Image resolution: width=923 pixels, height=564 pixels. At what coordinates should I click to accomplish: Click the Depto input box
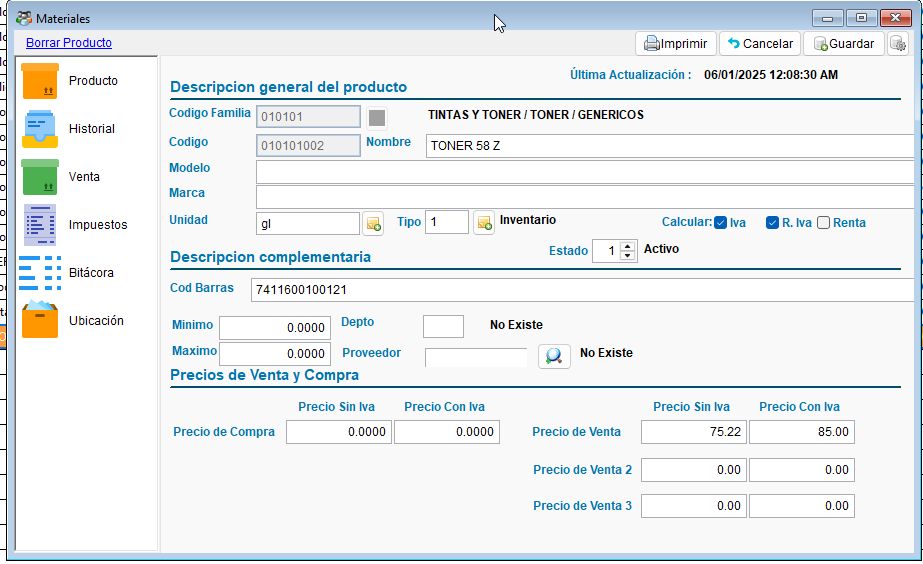(x=443, y=326)
